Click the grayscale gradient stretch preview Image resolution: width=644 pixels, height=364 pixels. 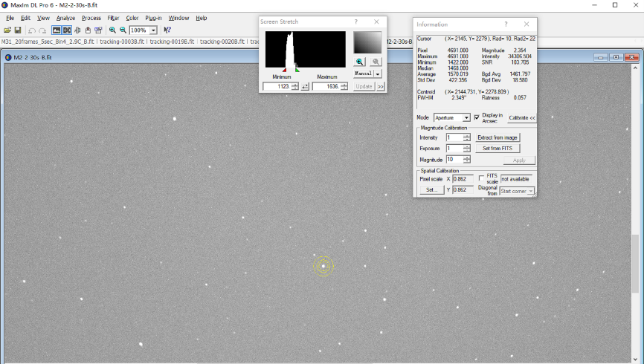367,42
